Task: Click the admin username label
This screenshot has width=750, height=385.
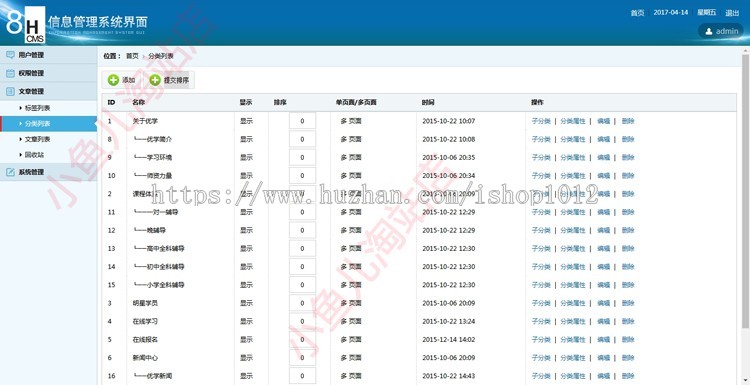Action: [x=727, y=32]
